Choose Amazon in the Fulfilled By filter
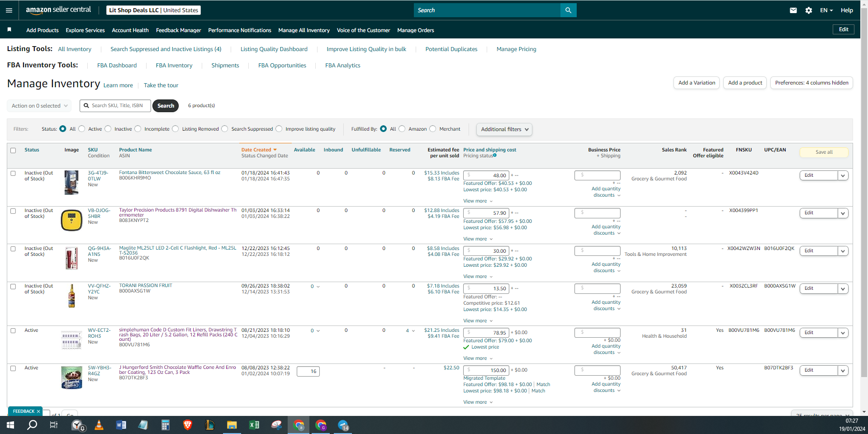The image size is (868, 434). (402, 129)
